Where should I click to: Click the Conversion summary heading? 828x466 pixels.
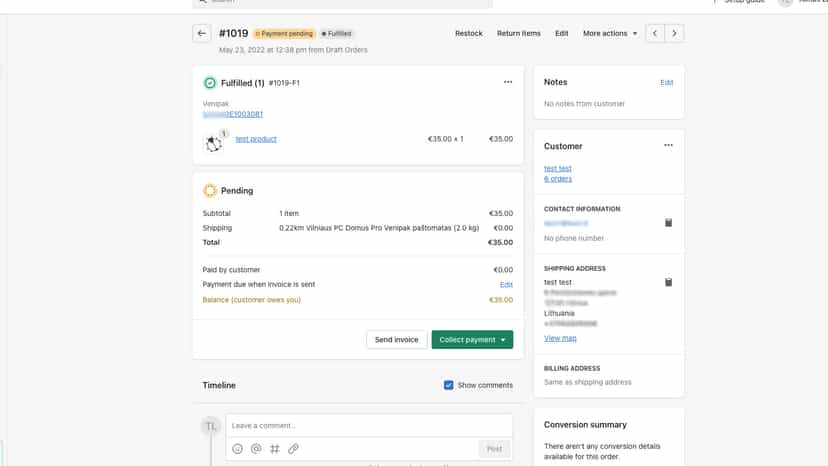[585, 425]
